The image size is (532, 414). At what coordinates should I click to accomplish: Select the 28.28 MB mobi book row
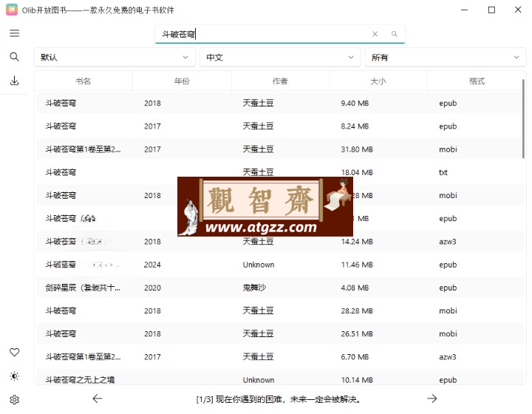coord(279,310)
